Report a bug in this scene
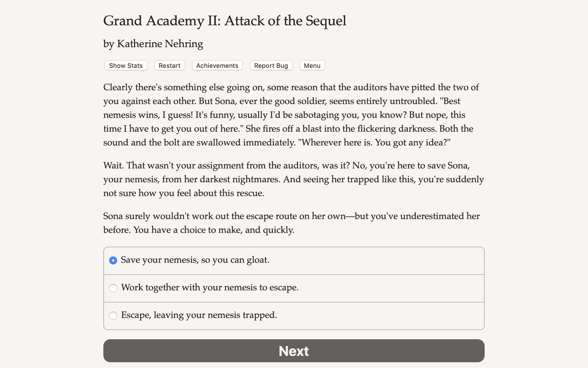Viewport: 588px width, 368px height. coord(271,65)
